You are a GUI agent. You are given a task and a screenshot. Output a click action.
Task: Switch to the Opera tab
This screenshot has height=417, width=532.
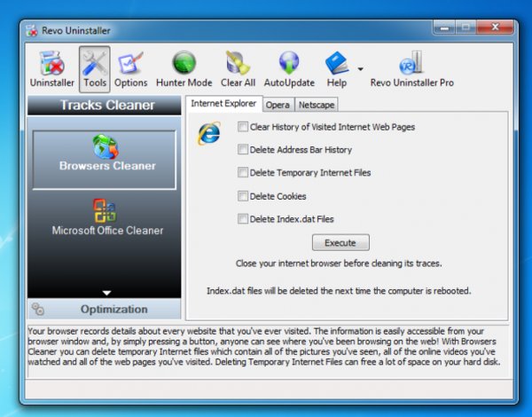click(x=278, y=105)
